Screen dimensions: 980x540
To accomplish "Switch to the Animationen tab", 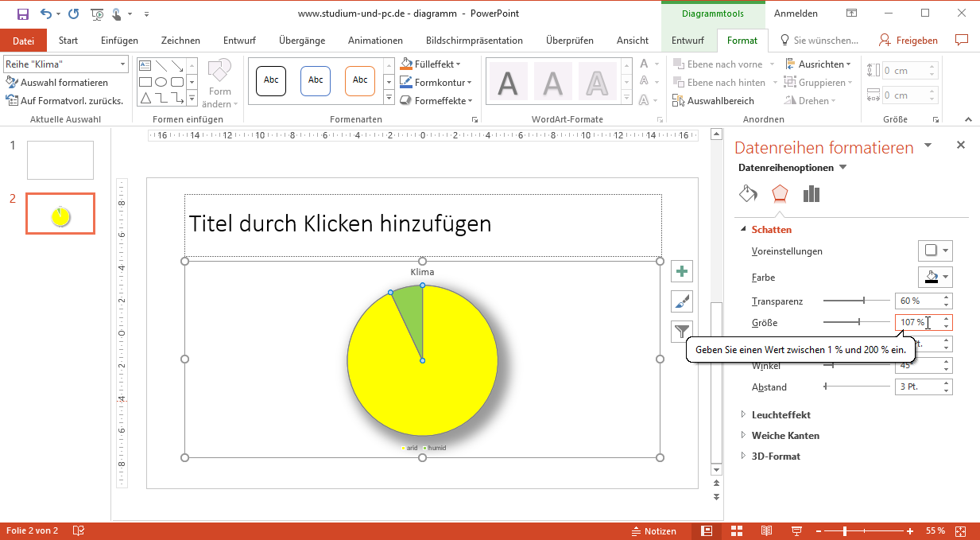I will click(x=375, y=41).
